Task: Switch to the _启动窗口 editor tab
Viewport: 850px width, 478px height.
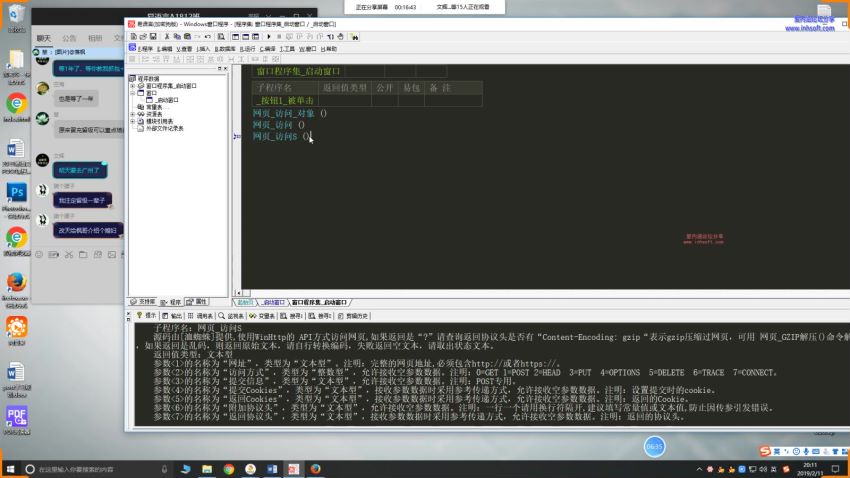Action: click(x=274, y=301)
